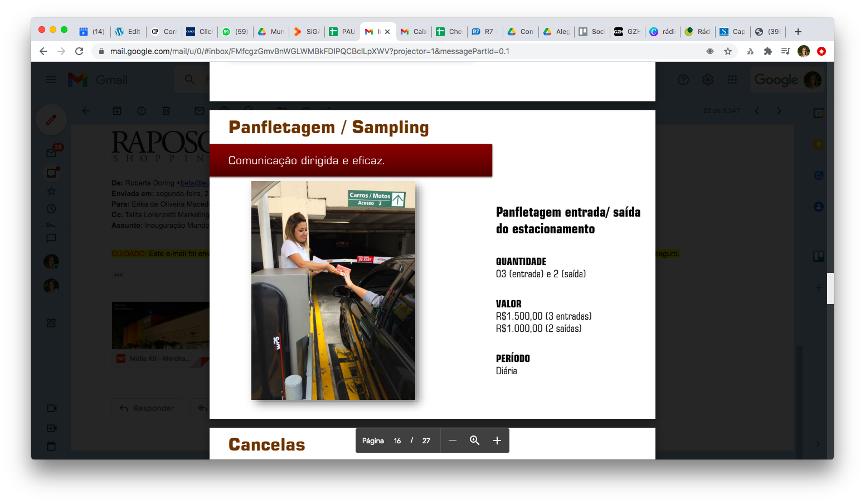Reset zoom with the PDF viewer magnifier icon
Viewport: 865px width, 504px height.
474,441
